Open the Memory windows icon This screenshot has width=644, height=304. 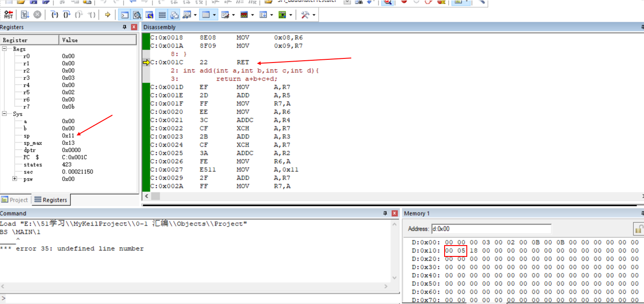tap(206, 14)
